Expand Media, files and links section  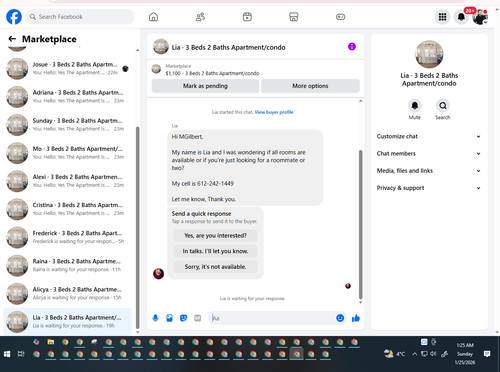pyautogui.click(x=429, y=171)
